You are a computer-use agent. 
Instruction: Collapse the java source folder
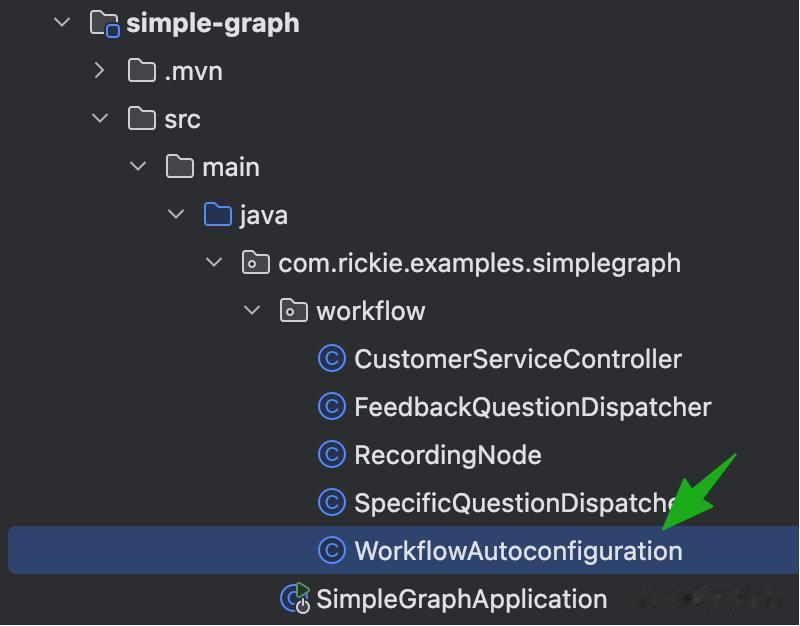(x=176, y=215)
